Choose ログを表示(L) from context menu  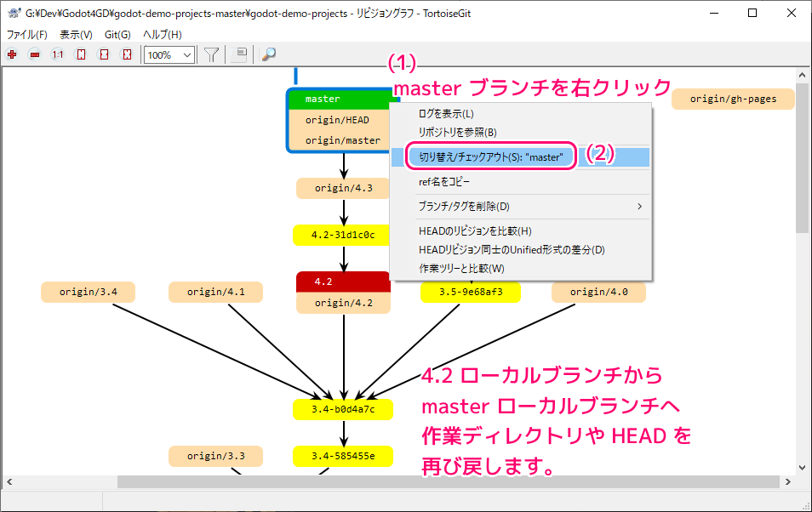pyautogui.click(x=520, y=114)
